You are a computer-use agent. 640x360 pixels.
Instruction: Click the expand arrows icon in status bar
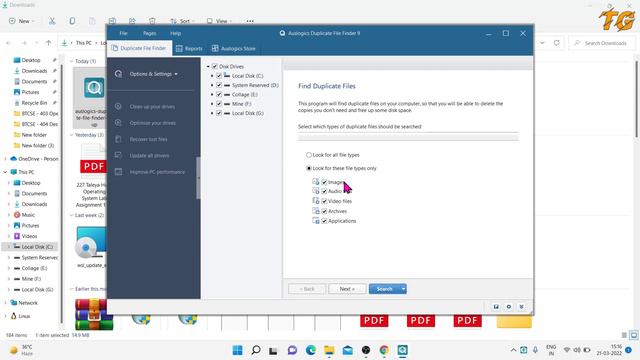pyautogui.click(x=521, y=307)
